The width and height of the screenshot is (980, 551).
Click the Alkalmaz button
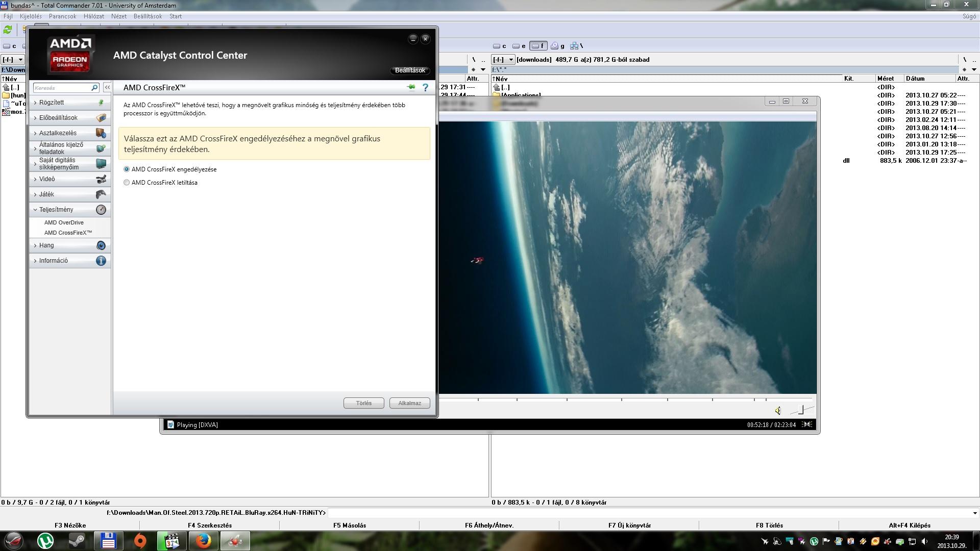409,403
